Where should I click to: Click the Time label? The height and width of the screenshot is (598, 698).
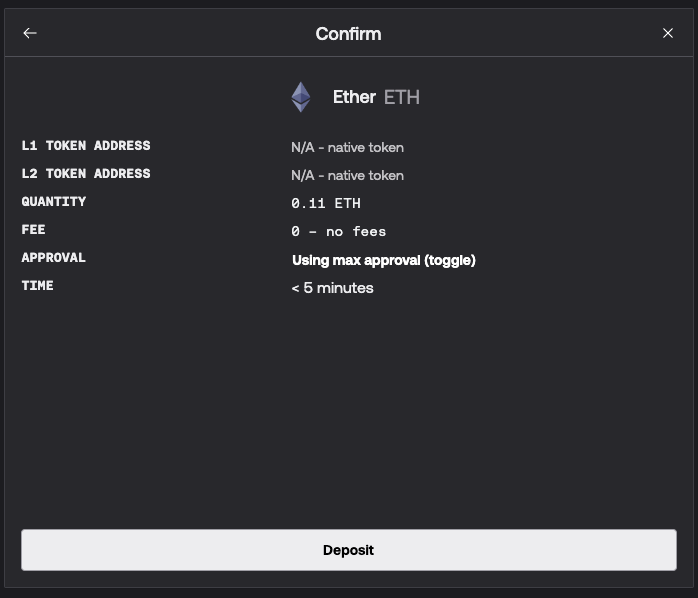click(38, 286)
